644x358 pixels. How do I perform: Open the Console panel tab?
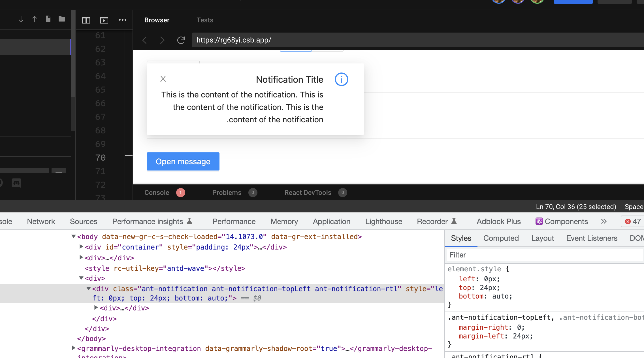coord(157,193)
